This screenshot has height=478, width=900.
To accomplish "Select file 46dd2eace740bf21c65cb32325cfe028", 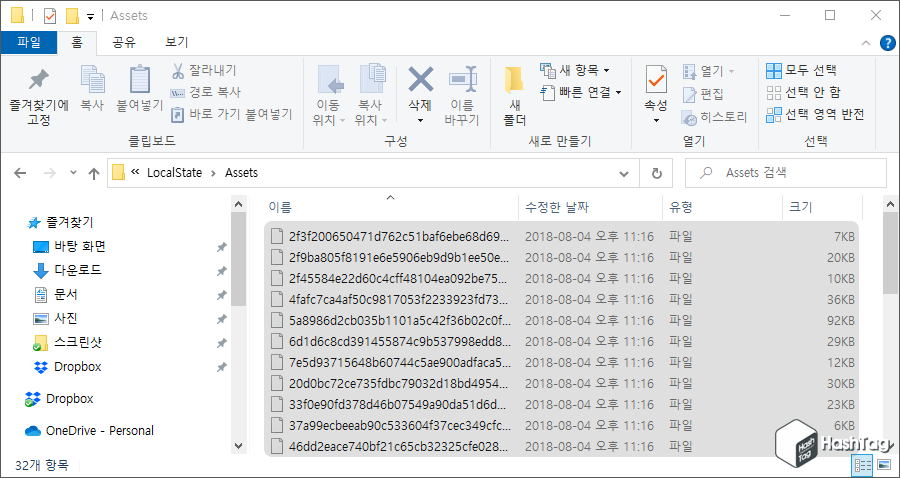I will [561, 446].
